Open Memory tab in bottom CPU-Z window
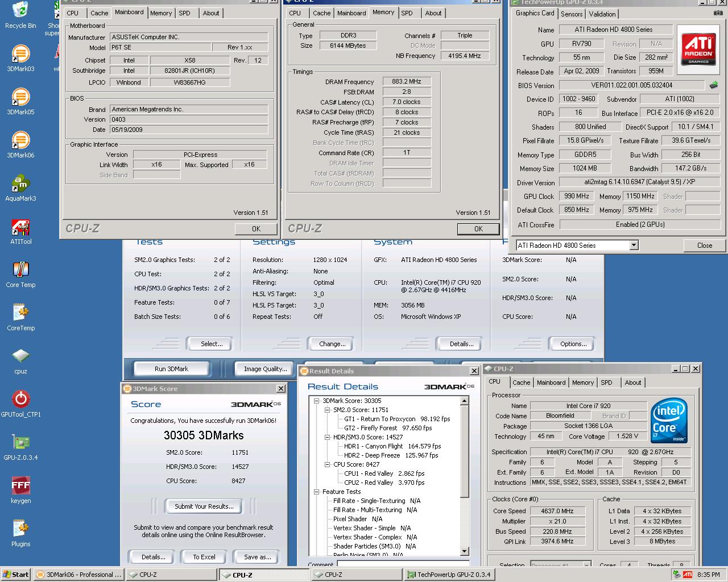 coord(583,383)
